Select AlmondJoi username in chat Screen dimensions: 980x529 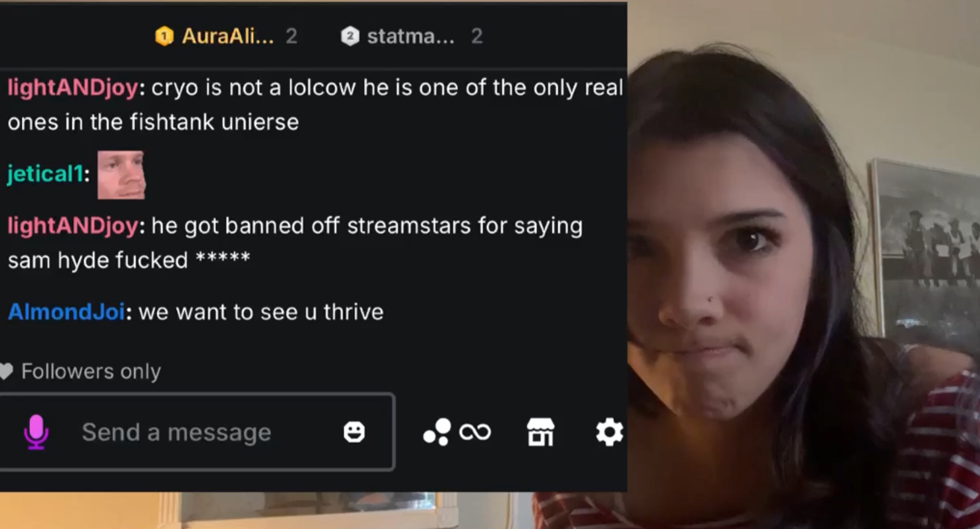[66, 312]
